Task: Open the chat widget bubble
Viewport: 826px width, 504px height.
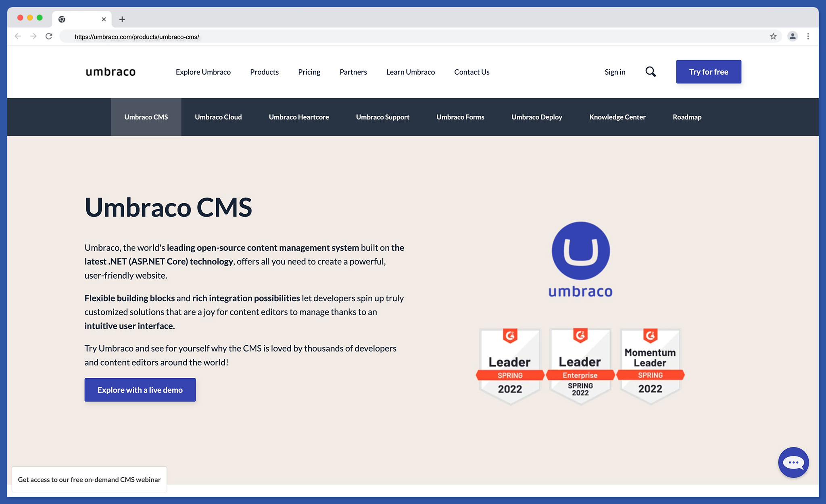Action: click(793, 462)
